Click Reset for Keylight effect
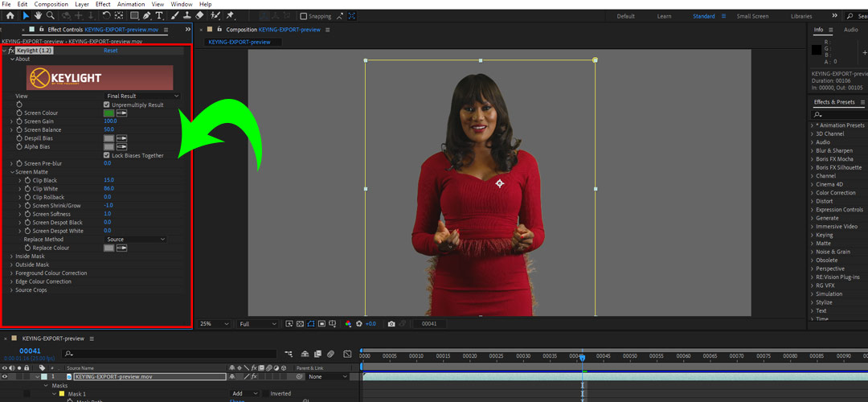 click(111, 51)
